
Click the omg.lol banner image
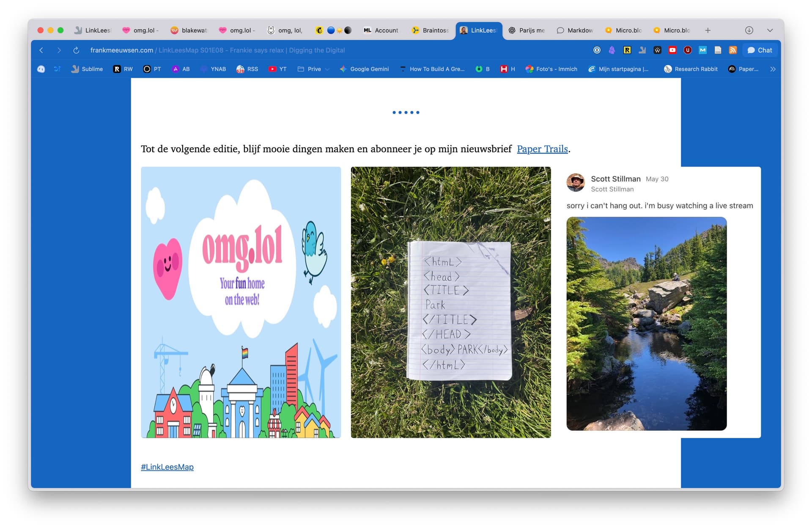(x=241, y=302)
